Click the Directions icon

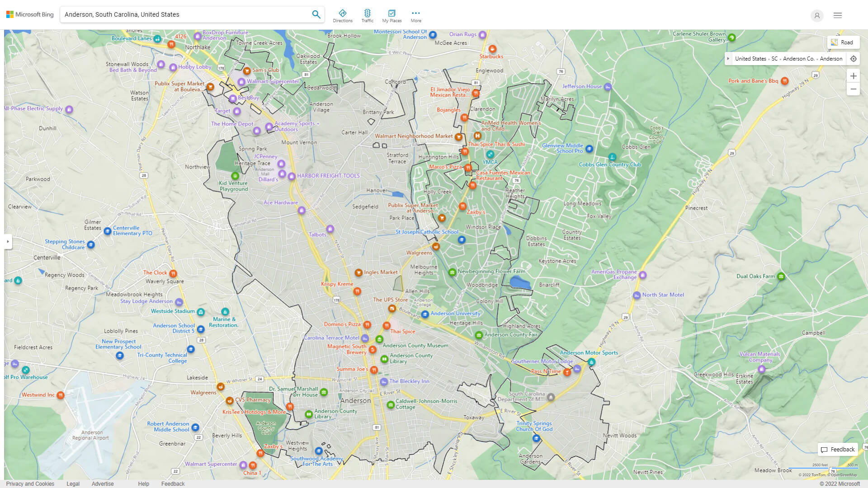tap(343, 14)
